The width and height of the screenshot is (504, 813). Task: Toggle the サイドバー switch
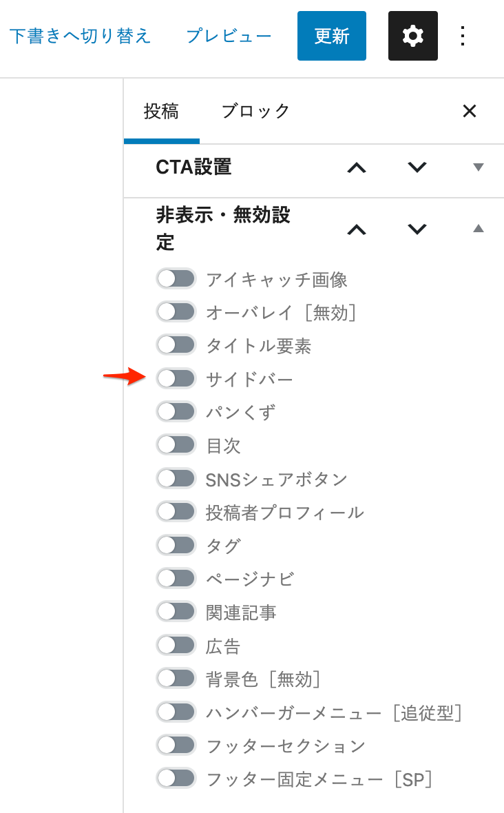[176, 378]
